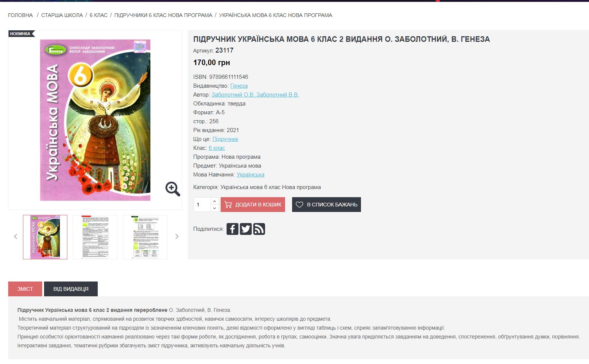Select the second page-preview thumbnail
The width and height of the screenshot is (589, 364).
click(x=95, y=237)
